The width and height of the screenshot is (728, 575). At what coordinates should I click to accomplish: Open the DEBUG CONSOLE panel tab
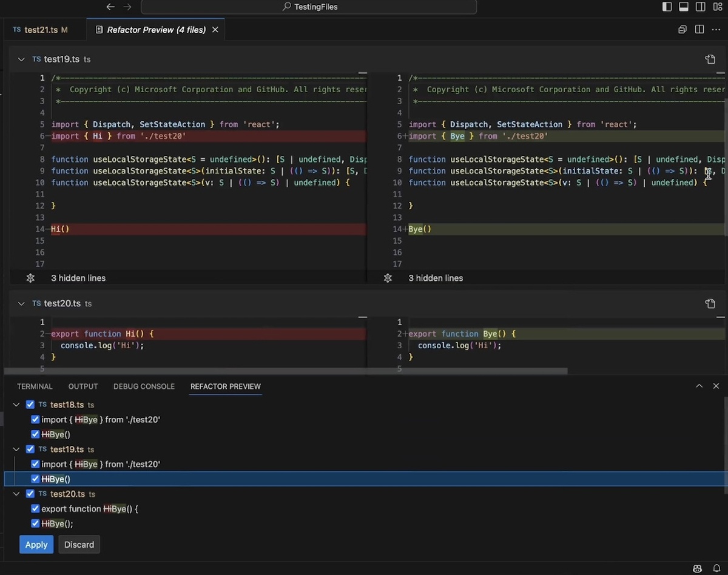pos(144,386)
